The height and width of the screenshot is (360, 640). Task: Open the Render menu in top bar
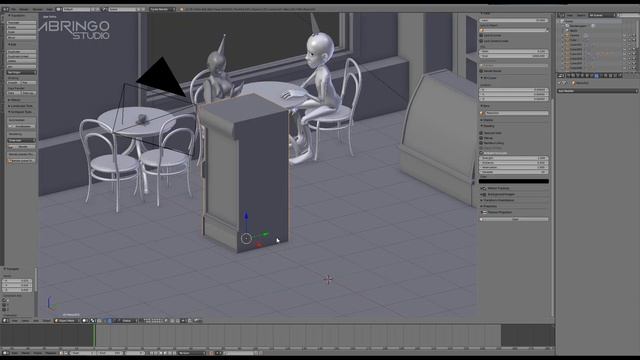pyautogui.click(x=24, y=9)
